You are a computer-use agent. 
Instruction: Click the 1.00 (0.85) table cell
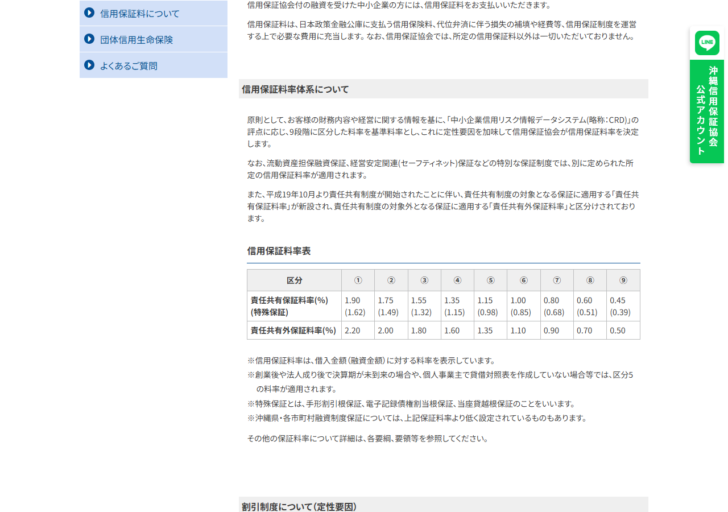[524, 306]
